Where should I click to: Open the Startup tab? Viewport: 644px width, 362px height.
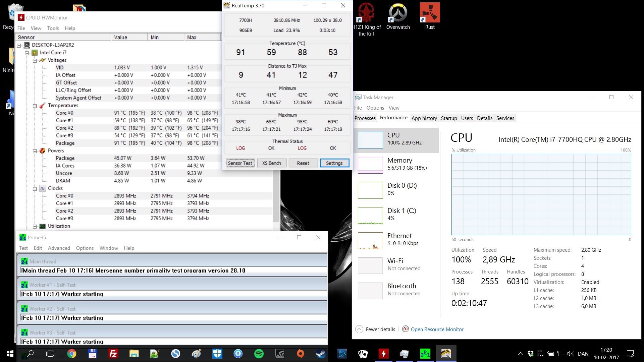point(449,118)
